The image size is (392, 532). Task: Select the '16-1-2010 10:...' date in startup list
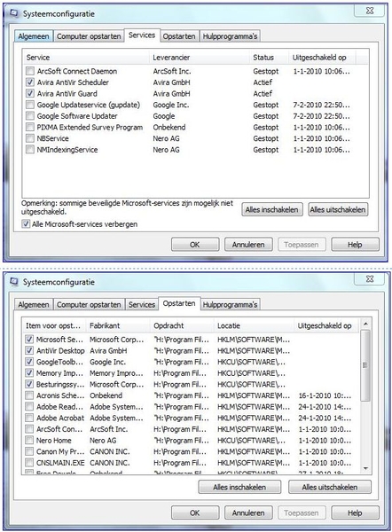pos(325,395)
